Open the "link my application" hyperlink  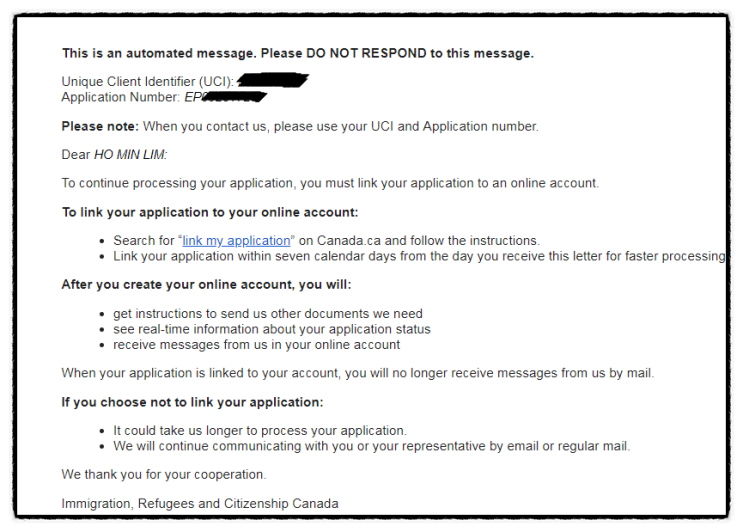236,241
